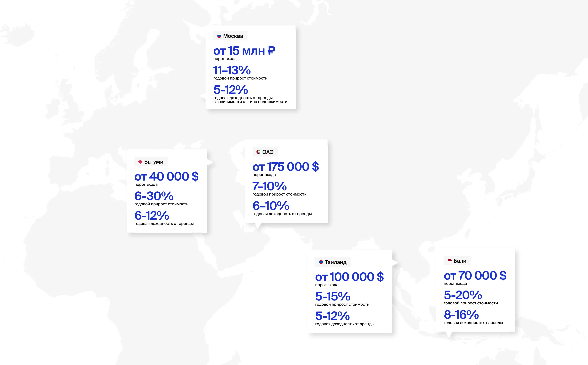Click the Indonesian flag icon near Бали
Screen dimensions: 588x365
pyautogui.click(x=449, y=261)
